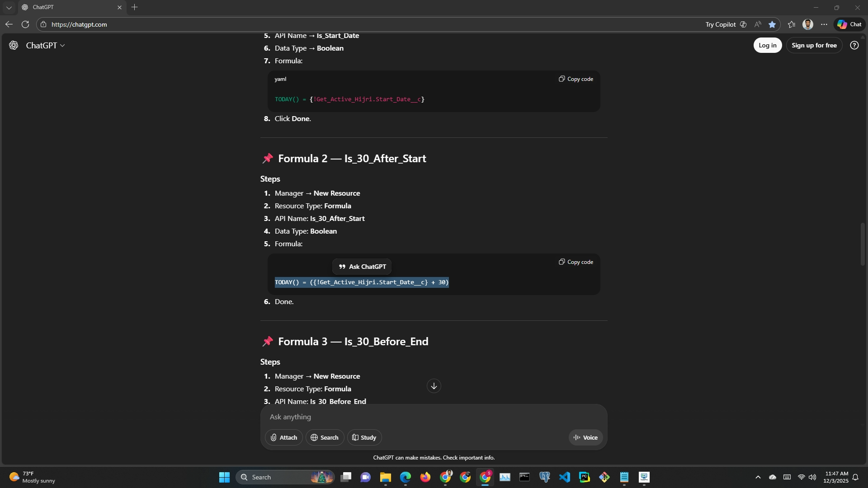Click the favorites star in address bar
Viewport: 868px width, 488px height.
772,24
